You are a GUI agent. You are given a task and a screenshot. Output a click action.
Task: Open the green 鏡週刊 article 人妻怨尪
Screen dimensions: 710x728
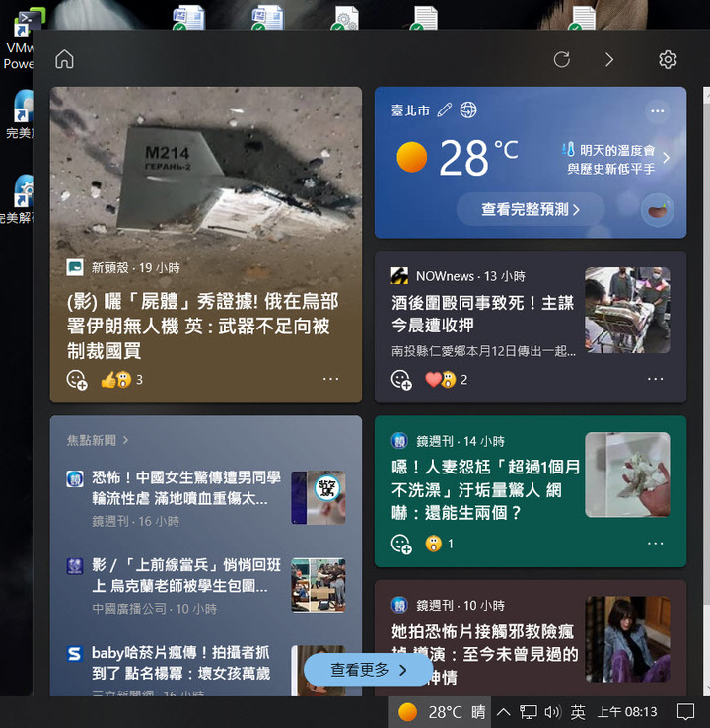[485, 490]
